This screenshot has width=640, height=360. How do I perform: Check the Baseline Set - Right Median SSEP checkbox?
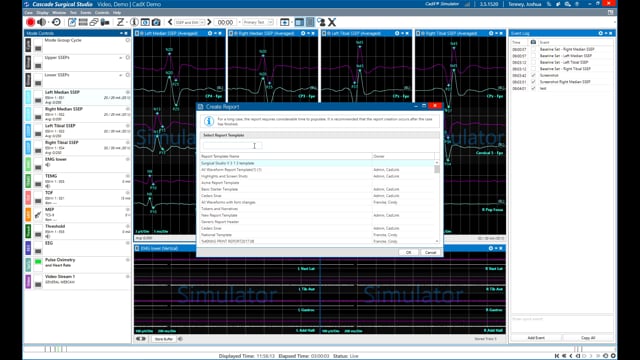[533, 49]
